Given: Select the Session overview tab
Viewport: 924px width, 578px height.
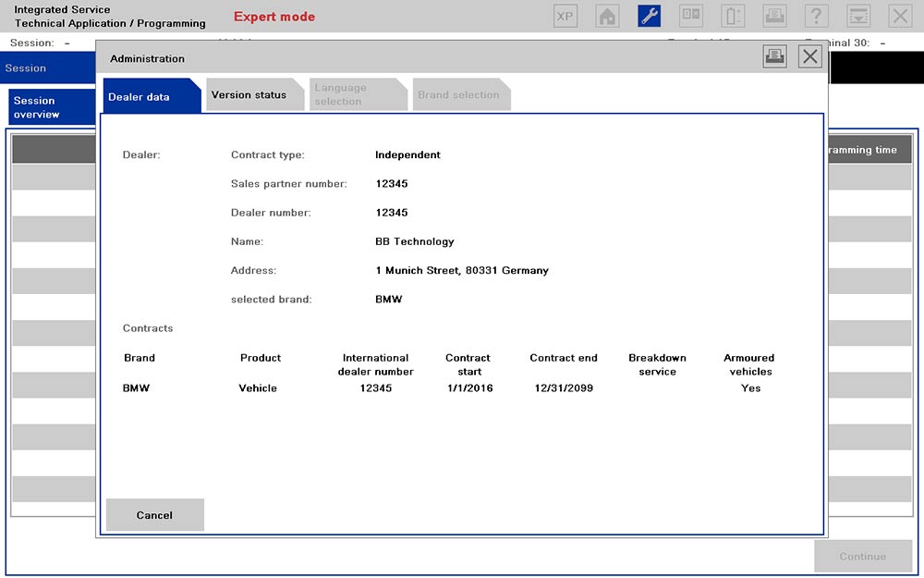Looking at the screenshot, I should pos(52,107).
